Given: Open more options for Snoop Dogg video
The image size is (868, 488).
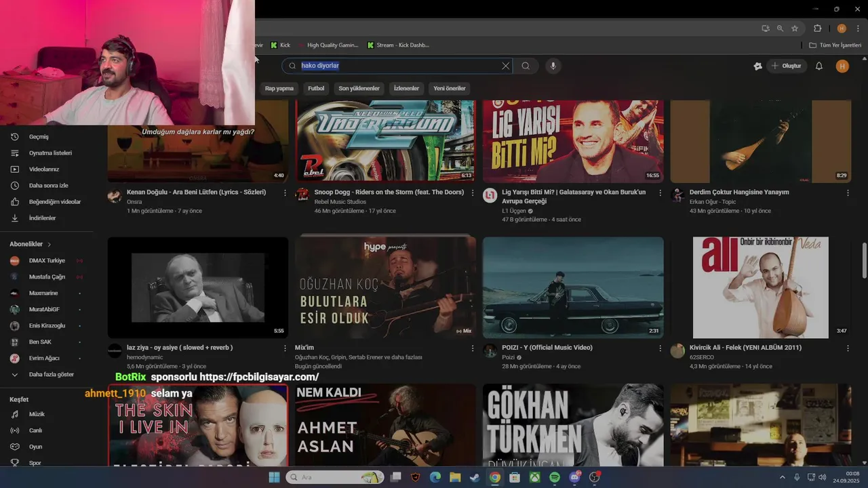Looking at the screenshot, I should click(x=473, y=193).
